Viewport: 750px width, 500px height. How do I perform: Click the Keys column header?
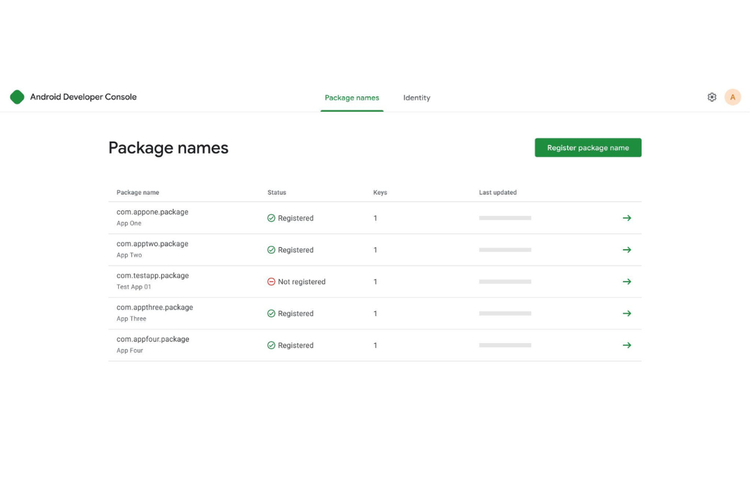pos(380,192)
